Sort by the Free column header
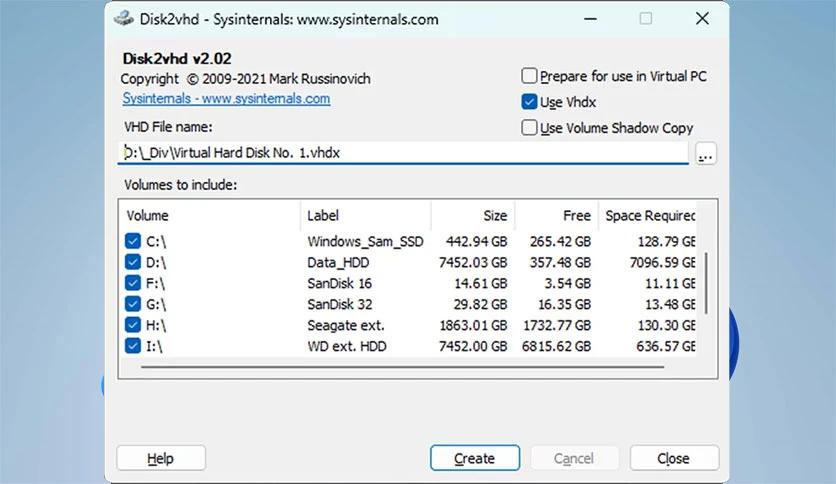 pos(557,215)
